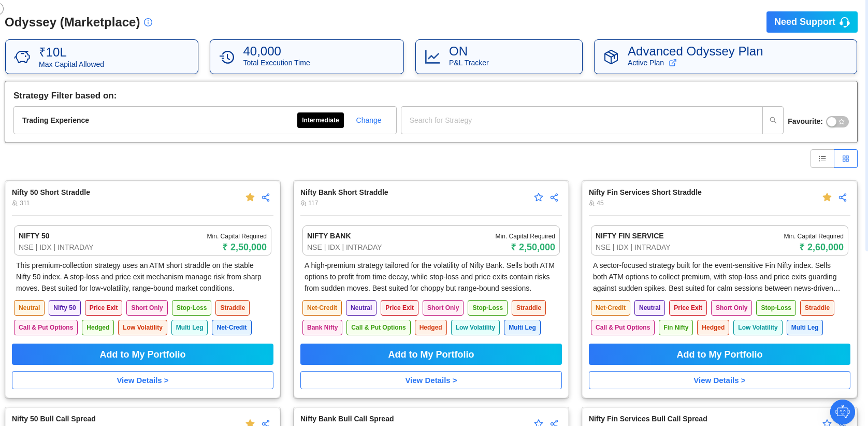Click subscriber count icon showing 311
Screen dimensions: 868x426
(15, 203)
